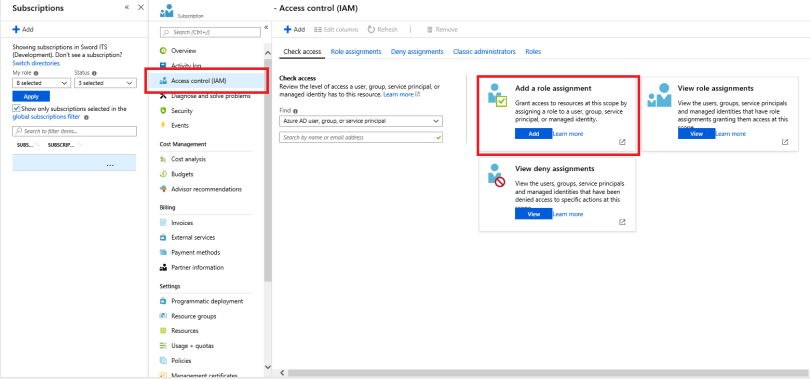
Task: Toggle Show only subscriptions selected checkbox
Action: (x=16, y=109)
